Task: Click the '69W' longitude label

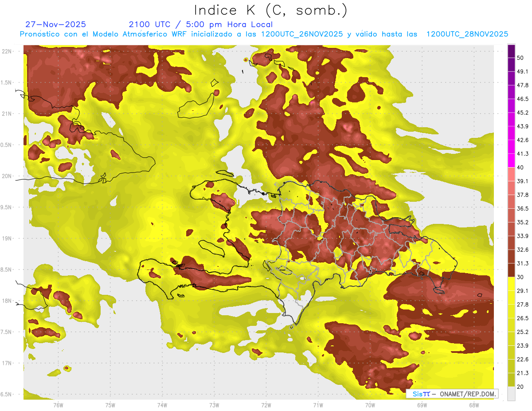Action: pos(422,405)
